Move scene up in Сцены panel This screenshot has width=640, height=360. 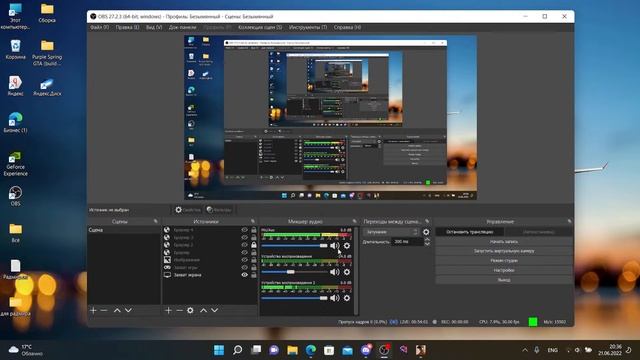[117, 311]
